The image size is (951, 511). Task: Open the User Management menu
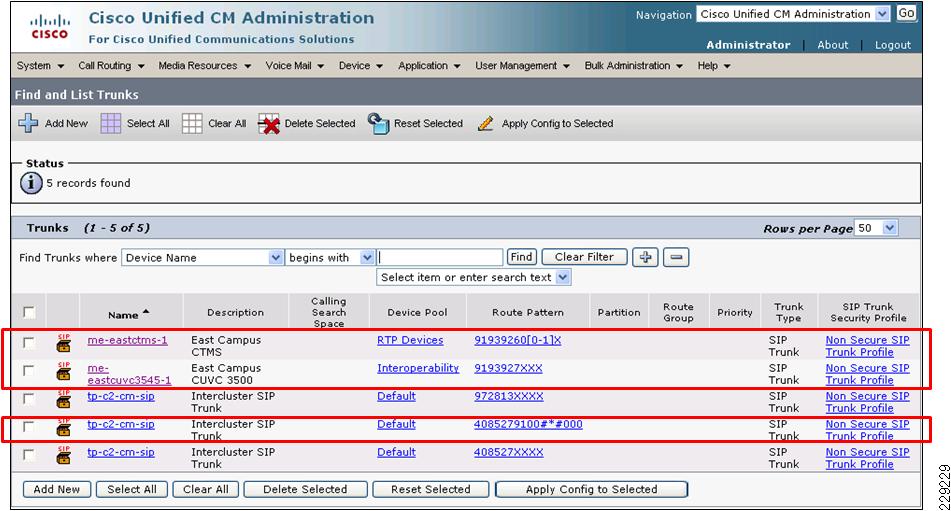[x=522, y=65]
